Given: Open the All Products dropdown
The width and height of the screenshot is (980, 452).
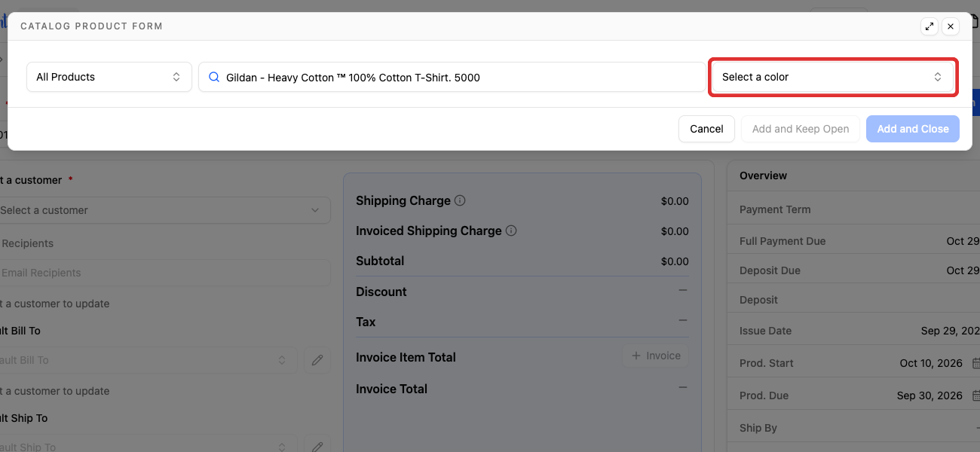Looking at the screenshot, I should [x=109, y=77].
